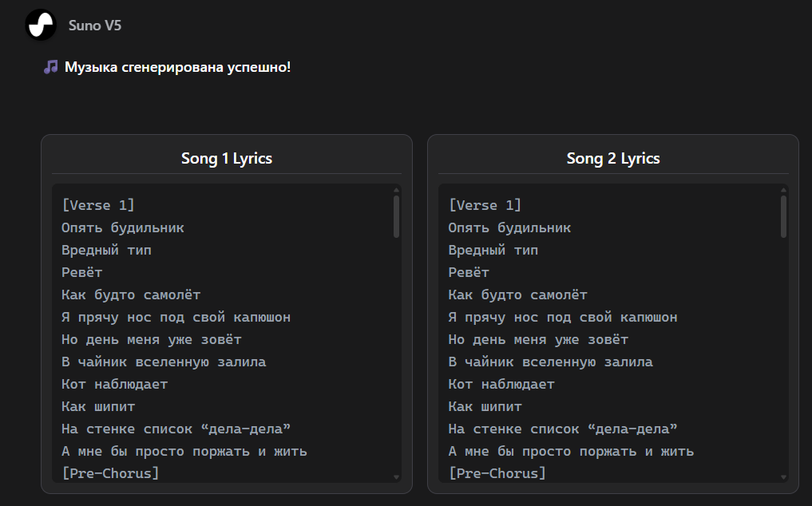812x506 pixels.
Task: Click the "Музыка сгенерирована успешно!" message
Action: click(x=177, y=67)
